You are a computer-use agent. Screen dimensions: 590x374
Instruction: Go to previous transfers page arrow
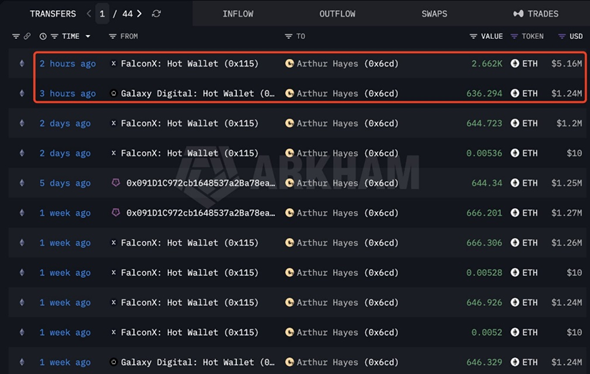(89, 14)
